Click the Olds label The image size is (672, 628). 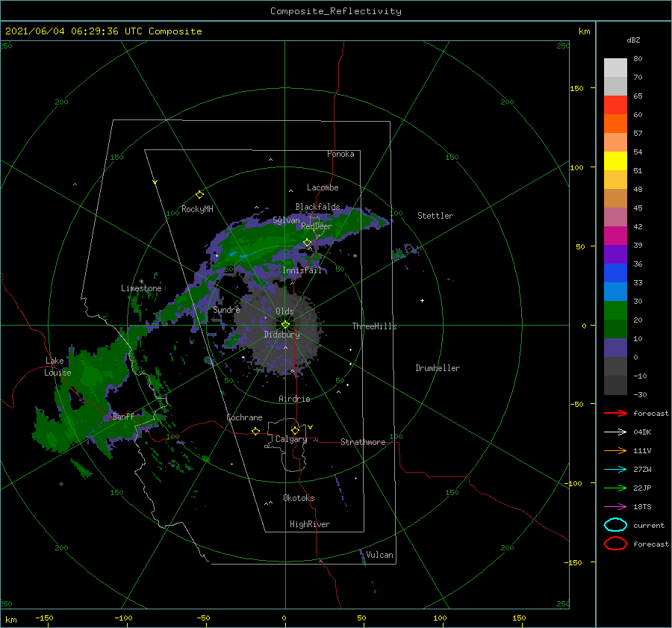(x=284, y=311)
